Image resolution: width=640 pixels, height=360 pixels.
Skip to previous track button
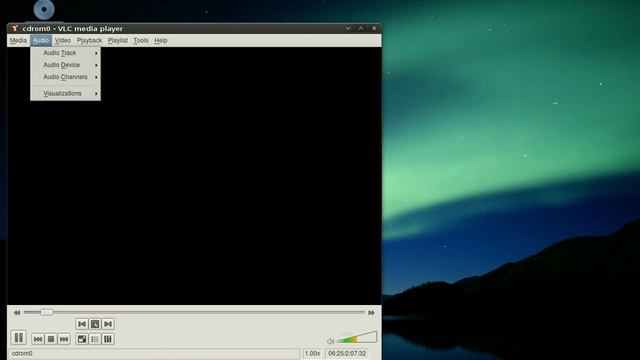click(38, 339)
